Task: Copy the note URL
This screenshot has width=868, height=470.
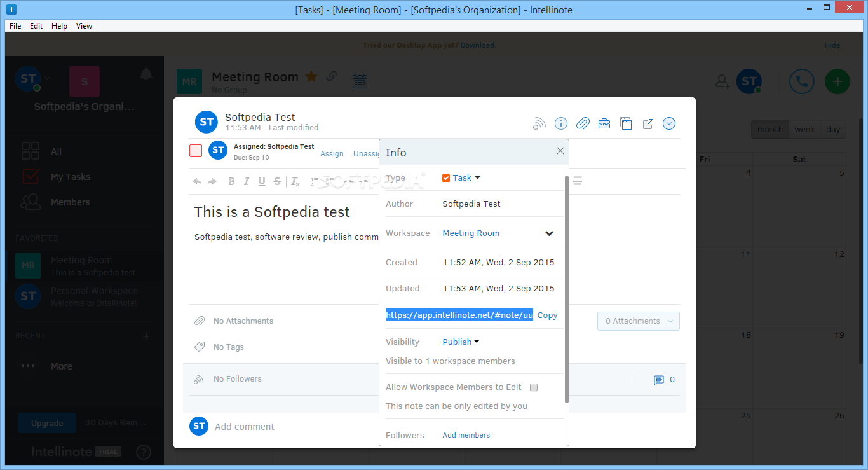Action: click(547, 315)
